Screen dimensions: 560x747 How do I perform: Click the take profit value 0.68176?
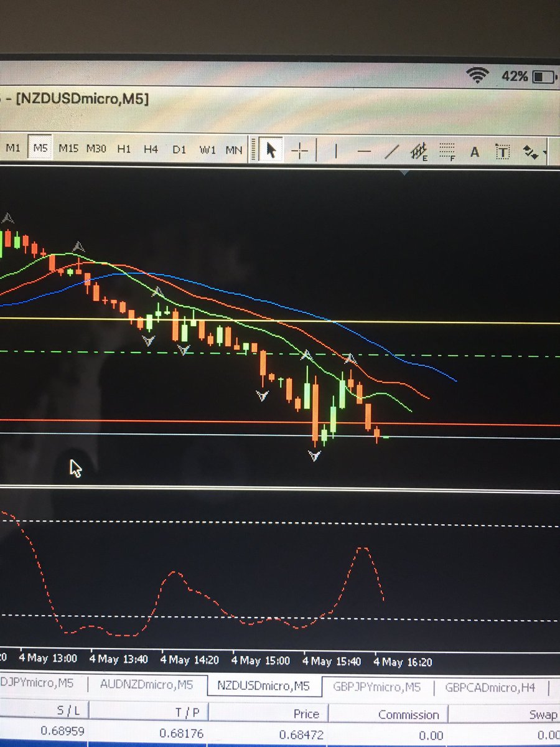pyautogui.click(x=182, y=733)
